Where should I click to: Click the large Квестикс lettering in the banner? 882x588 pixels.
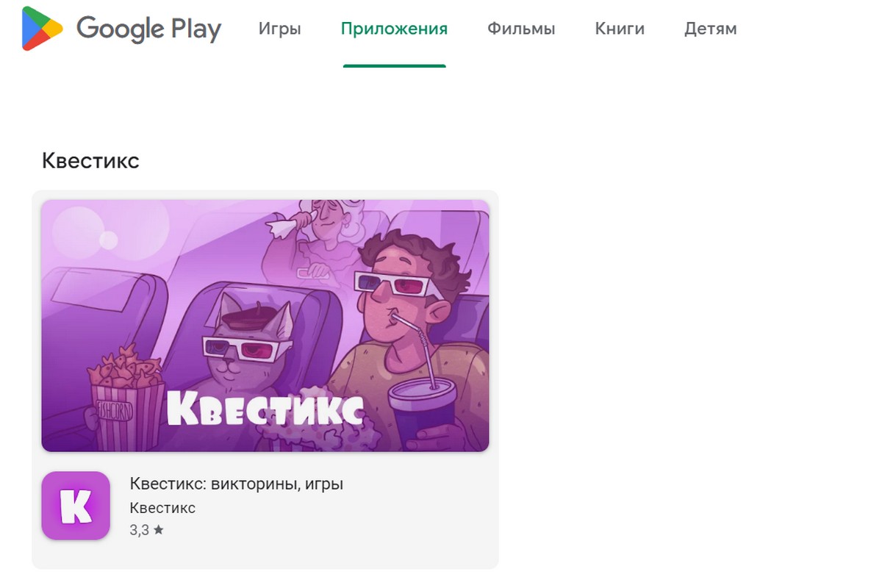coord(265,409)
